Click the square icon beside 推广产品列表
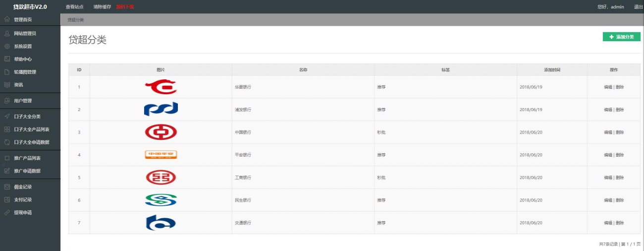Image resolution: width=644 pixels, height=251 pixels. [x=7, y=158]
